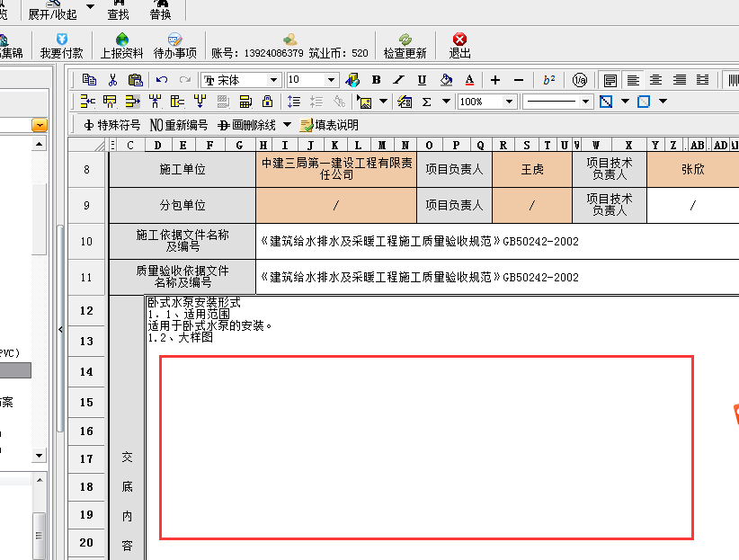The image size is (739, 560).
Task: Click 上报资料 in the top toolbar
Action: [121, 46]
